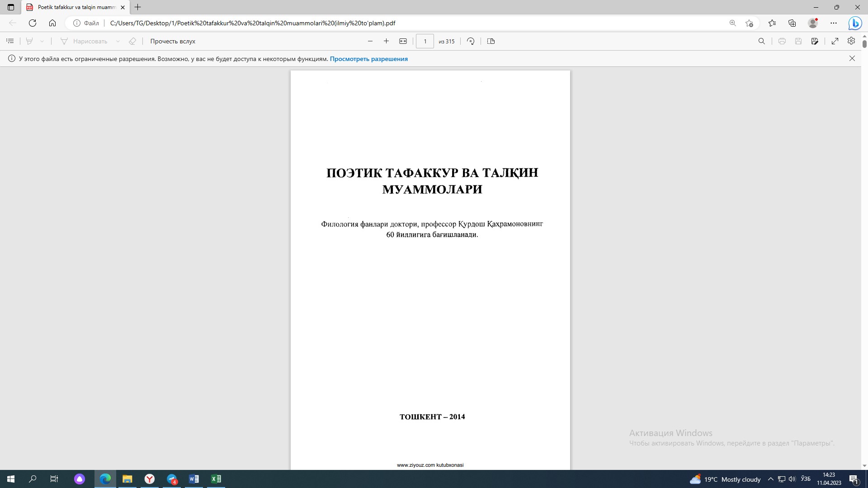Screen dimensions: 868x488
Task: Launch Alice assistant from taskbar
Action: (x=79, y=479)
